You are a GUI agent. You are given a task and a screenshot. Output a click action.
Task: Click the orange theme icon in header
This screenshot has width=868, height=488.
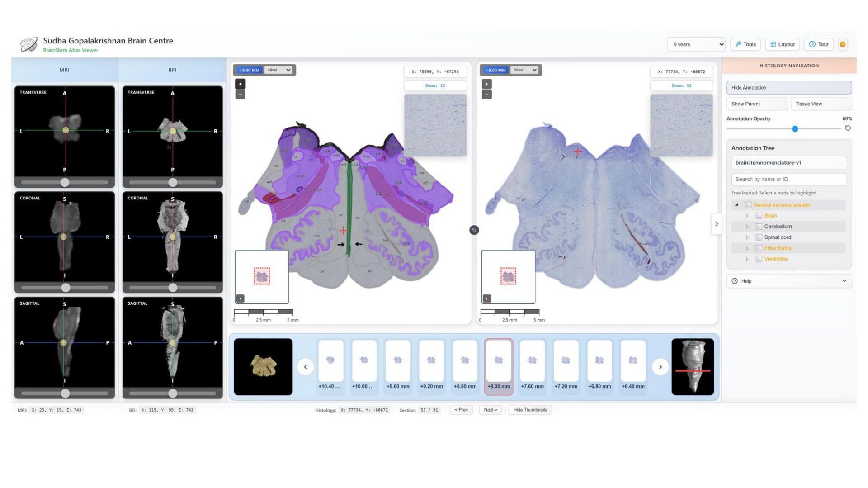843,44
